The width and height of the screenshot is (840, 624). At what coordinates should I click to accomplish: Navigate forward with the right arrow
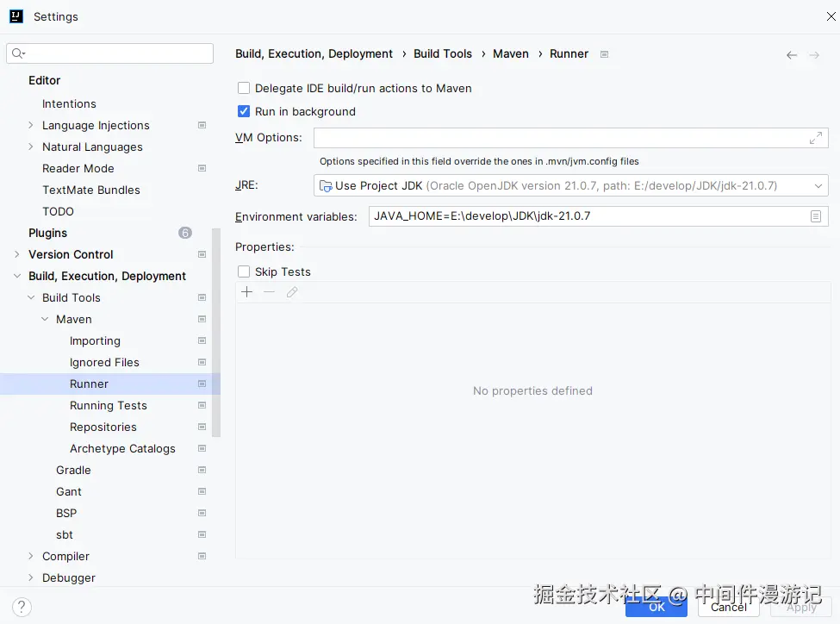(814, 55)
